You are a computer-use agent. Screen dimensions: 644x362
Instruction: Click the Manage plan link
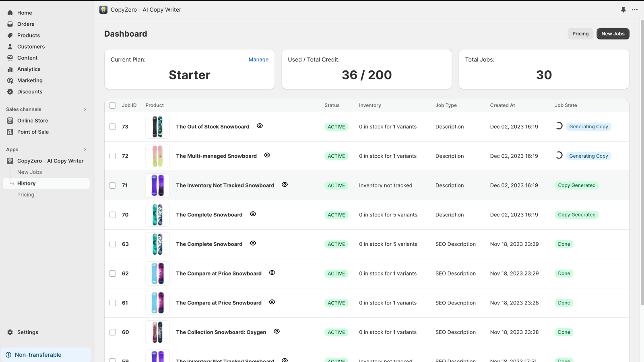pyautogui.click(x=258, y=60)
